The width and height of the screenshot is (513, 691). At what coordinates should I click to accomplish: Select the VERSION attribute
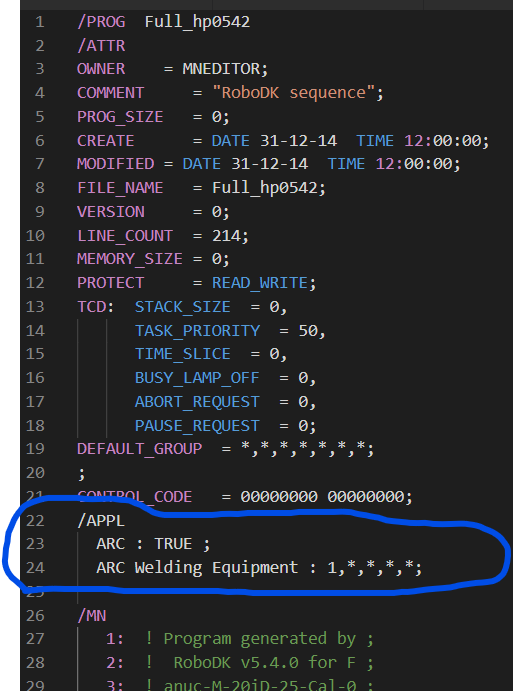tap(111, 212)
